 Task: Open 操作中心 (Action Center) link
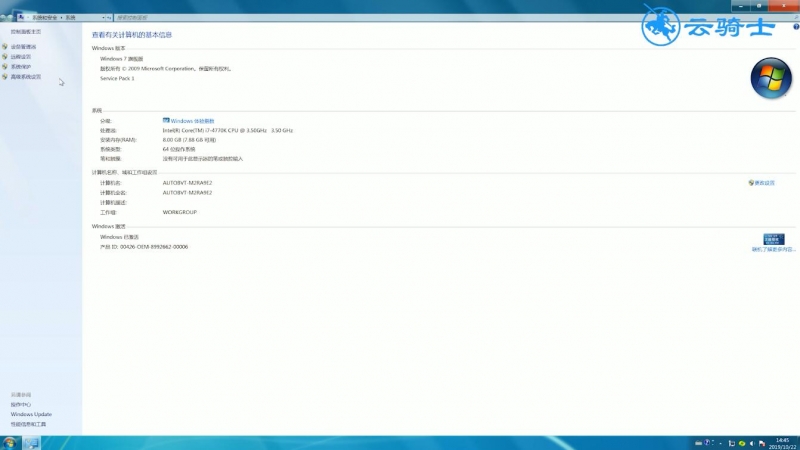pyautogui.click(x=21, y=405)
